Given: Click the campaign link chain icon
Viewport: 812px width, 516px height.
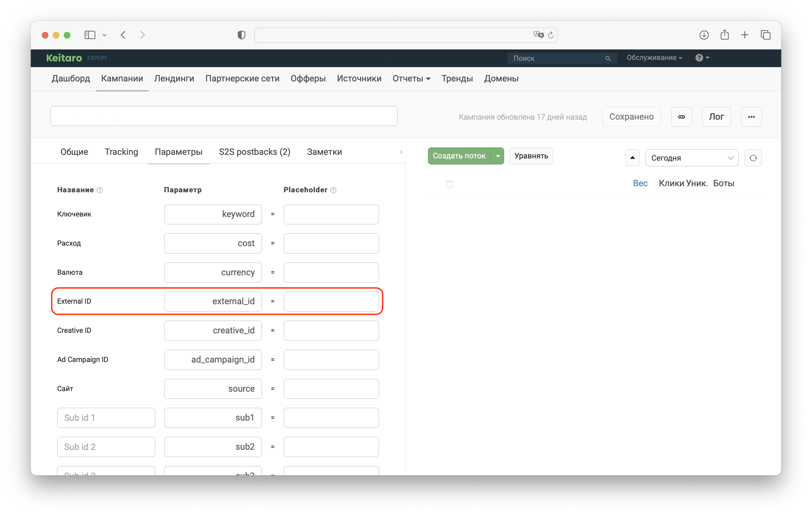Looking at the screenshot, I should click(681, 117).
